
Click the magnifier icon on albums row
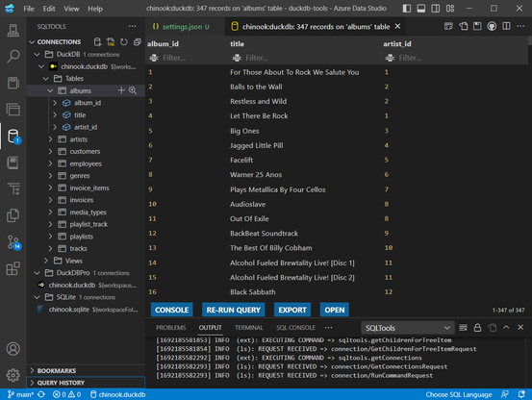[133, 90]
